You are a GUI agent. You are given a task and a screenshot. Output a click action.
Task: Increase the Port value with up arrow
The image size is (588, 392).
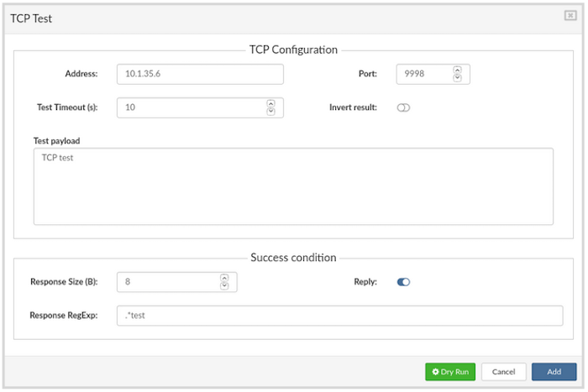[457, 70]
